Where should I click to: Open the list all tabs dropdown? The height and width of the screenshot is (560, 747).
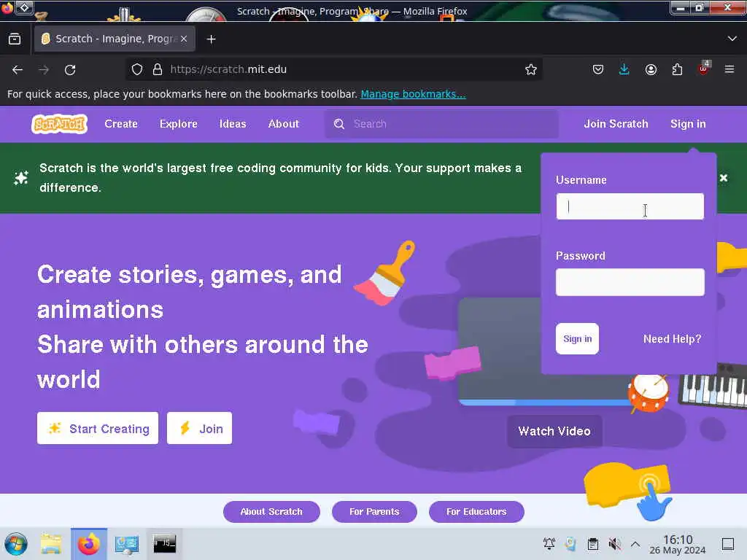tap(732, 39)
